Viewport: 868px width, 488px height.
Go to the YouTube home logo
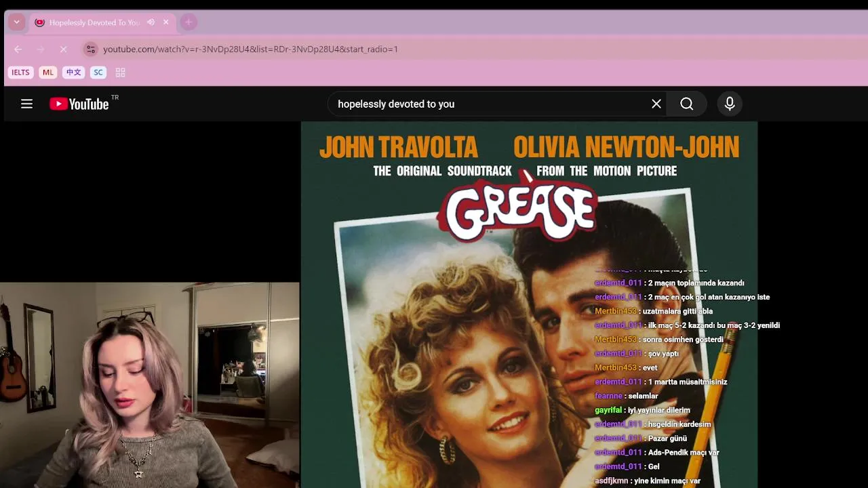point(79,104)
